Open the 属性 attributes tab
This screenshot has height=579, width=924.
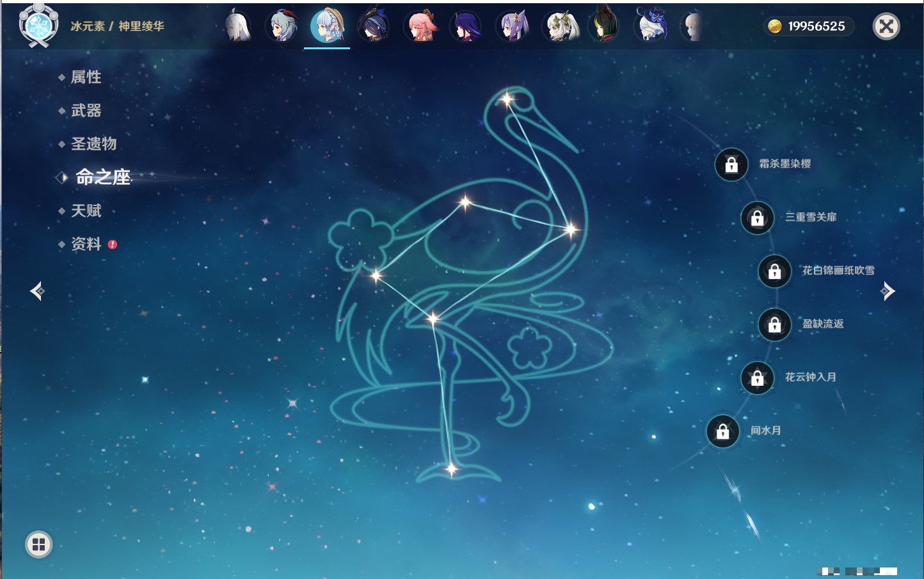coord(86,77)
